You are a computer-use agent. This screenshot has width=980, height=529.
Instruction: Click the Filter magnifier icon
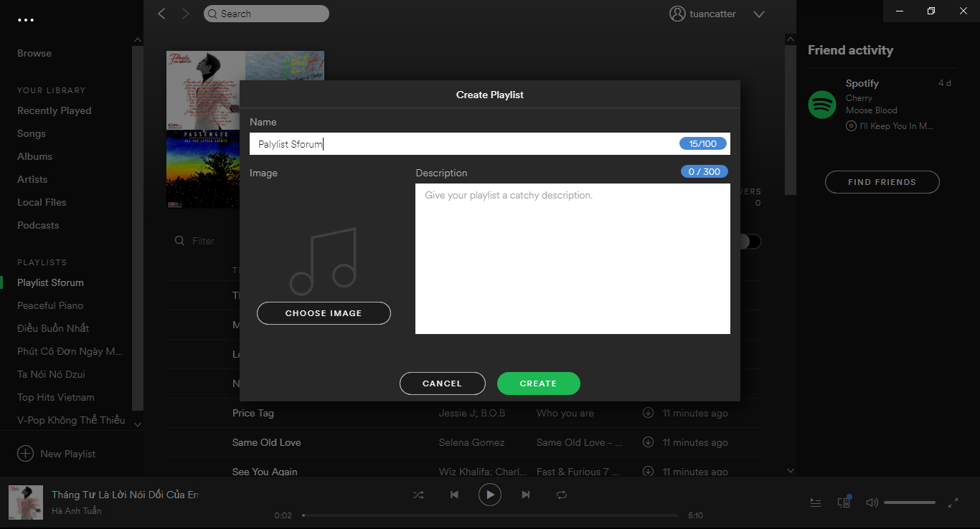coord(180,241)
